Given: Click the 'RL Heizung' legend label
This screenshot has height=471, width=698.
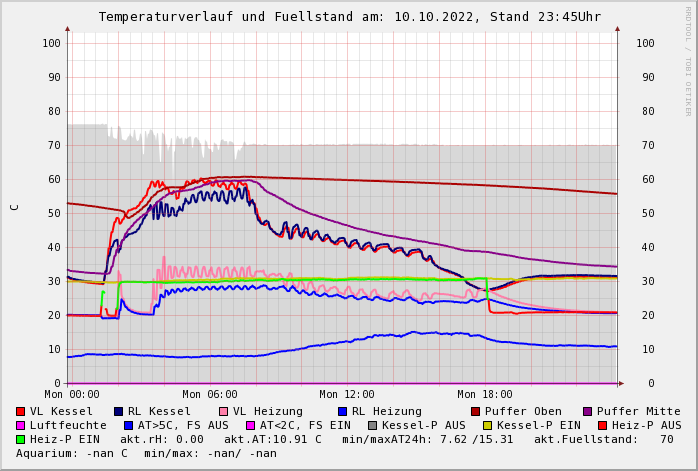Looking at the screenshot, I should coord(386,411).
